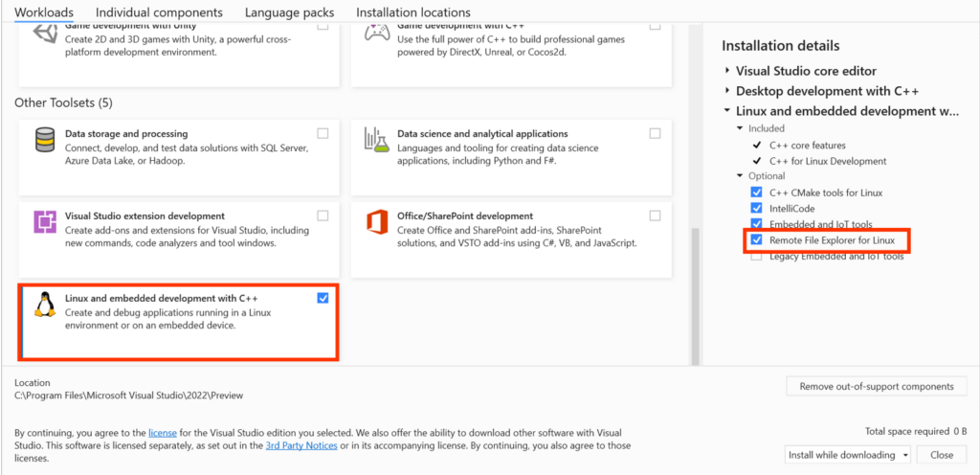This screenshot has height=475, width=980.
Task: Enable the Data storage and processing checkbox
Action: pyautogui.click(x=323, y=133)
